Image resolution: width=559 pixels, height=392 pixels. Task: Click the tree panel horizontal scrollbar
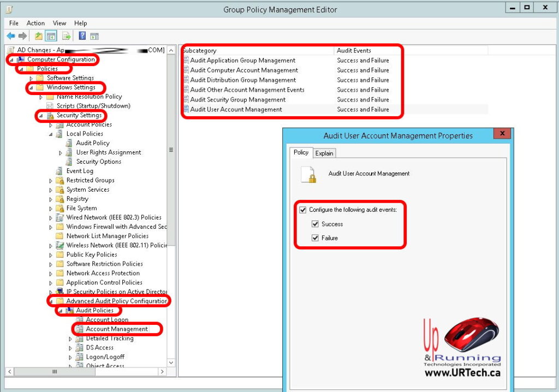coord(53,372)
